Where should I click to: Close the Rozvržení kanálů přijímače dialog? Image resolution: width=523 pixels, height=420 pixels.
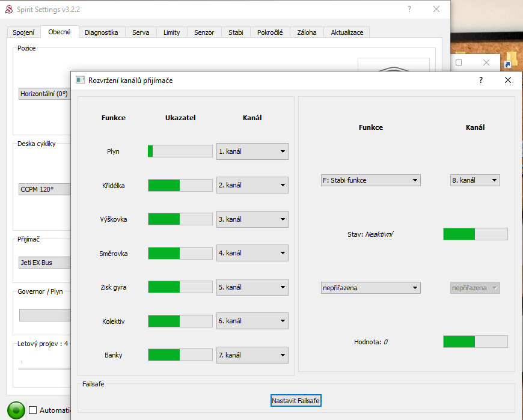(508, 80)
